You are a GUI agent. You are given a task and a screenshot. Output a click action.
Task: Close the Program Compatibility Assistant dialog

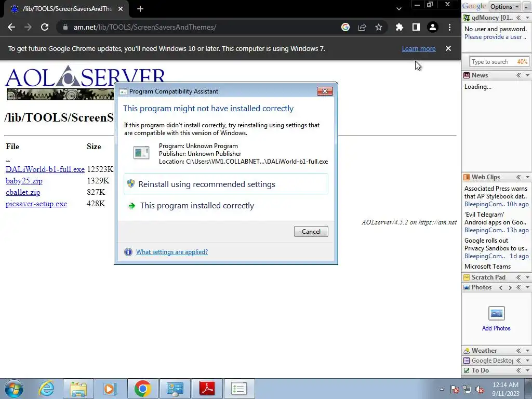pyautogui.click(x=325, y=91)
